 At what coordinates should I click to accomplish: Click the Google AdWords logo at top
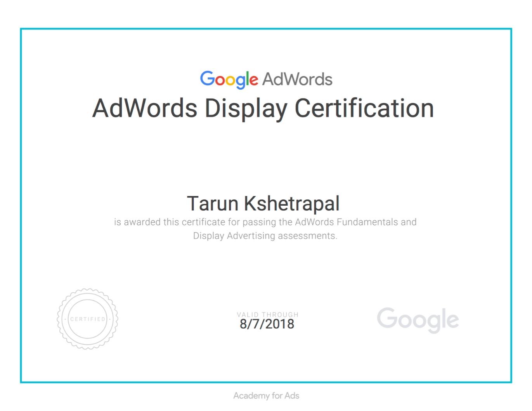coord(266,80)
